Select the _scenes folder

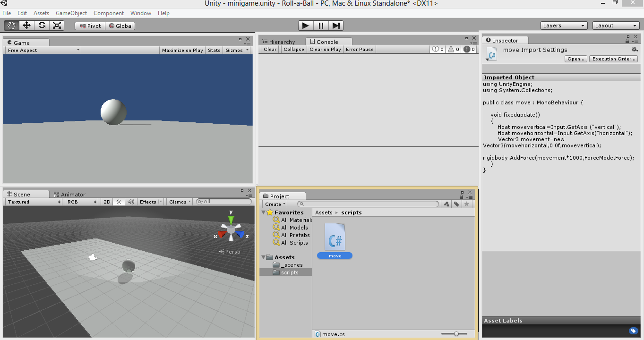tap(288, 265)
